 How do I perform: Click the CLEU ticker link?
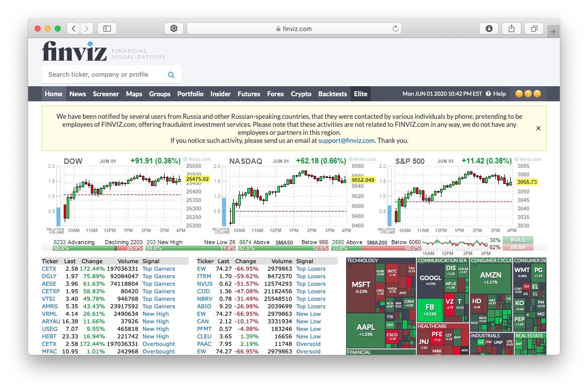tap(204, 336)
